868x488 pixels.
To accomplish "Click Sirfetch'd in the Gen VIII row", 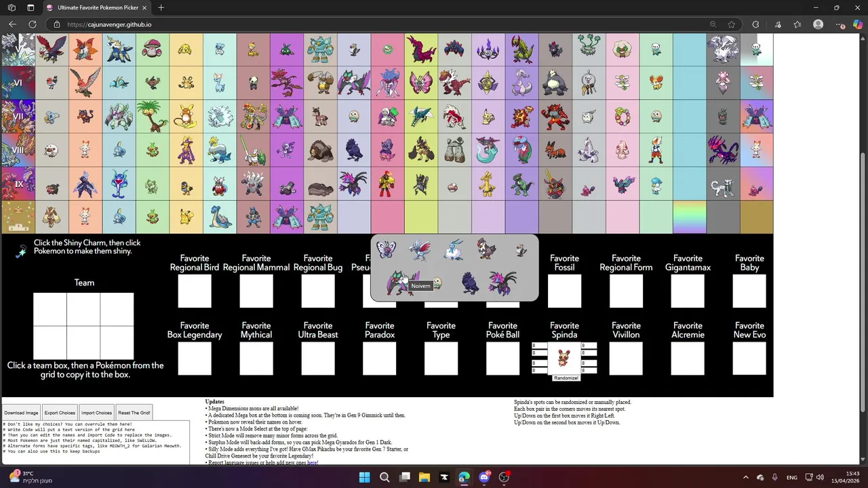I will tap(253, 150).
